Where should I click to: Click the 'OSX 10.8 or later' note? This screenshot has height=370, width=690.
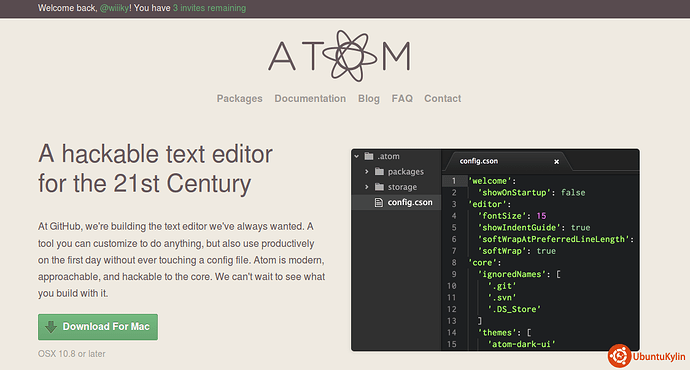(72, 354)
